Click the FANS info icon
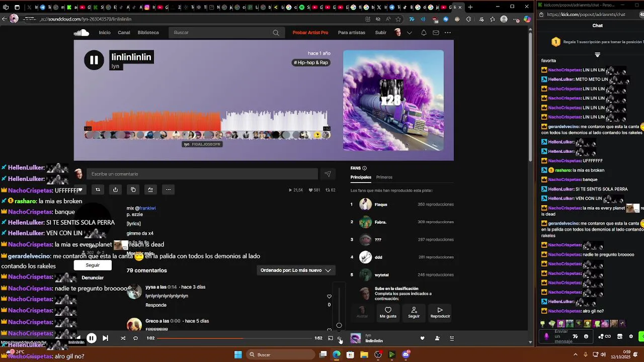 (365, 168)
